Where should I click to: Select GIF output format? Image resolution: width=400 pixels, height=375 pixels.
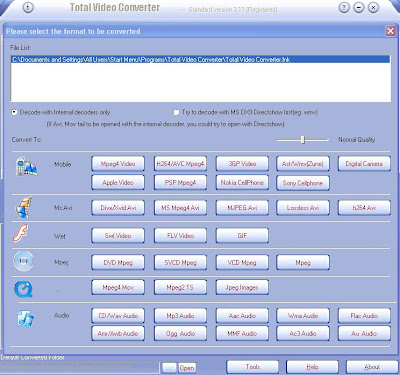tap(242, 236)
